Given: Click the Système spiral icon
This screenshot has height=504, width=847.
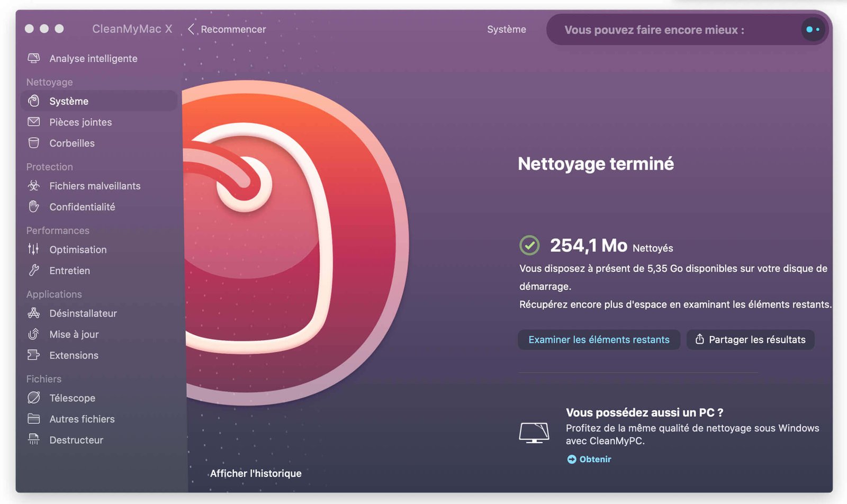Looking at the screenshot, I should 33,101.
